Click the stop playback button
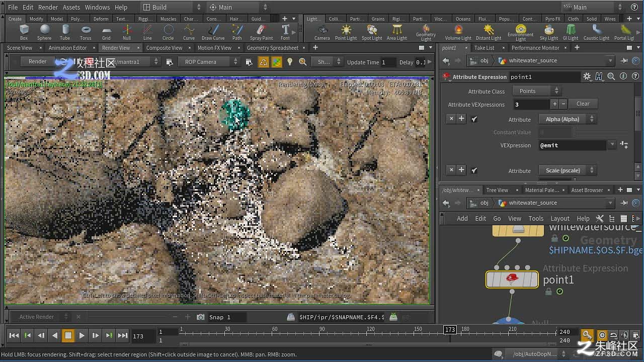The image size is (644, 362). click(68, 335)
